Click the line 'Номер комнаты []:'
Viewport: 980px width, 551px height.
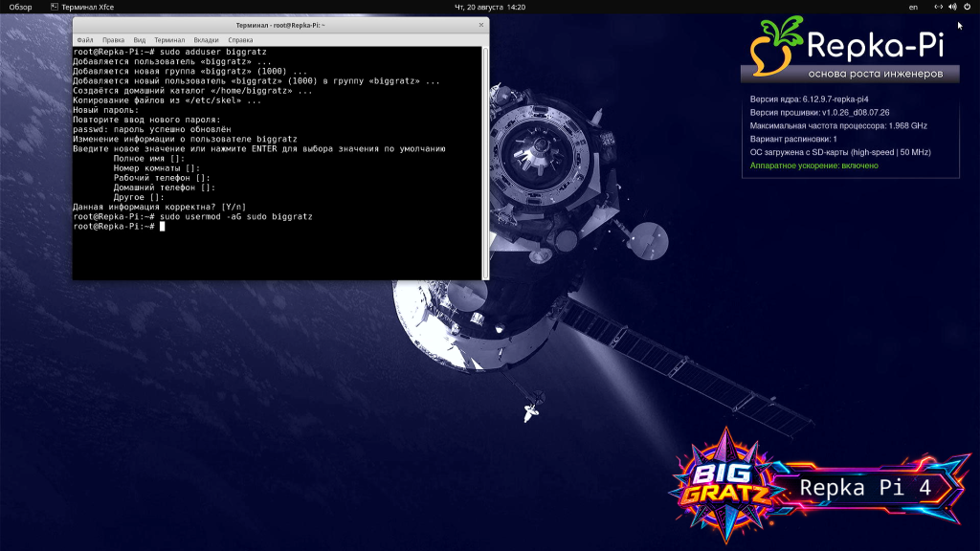click(157, 168)
